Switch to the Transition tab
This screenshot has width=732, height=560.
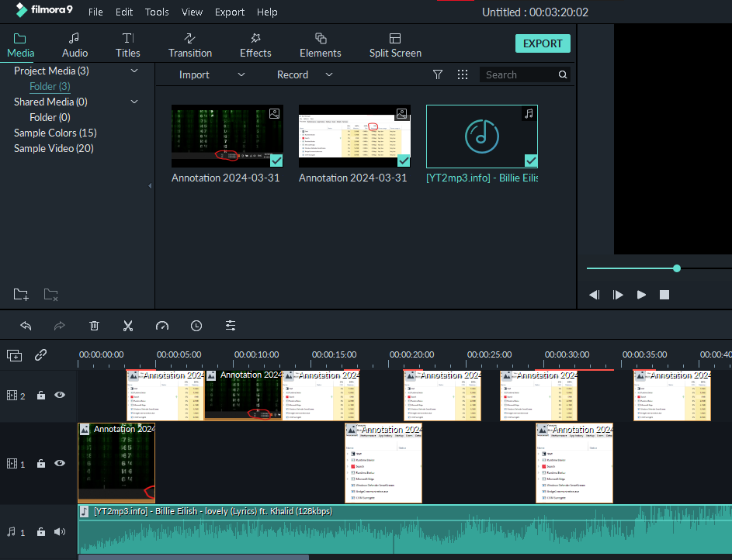(190, 45)
